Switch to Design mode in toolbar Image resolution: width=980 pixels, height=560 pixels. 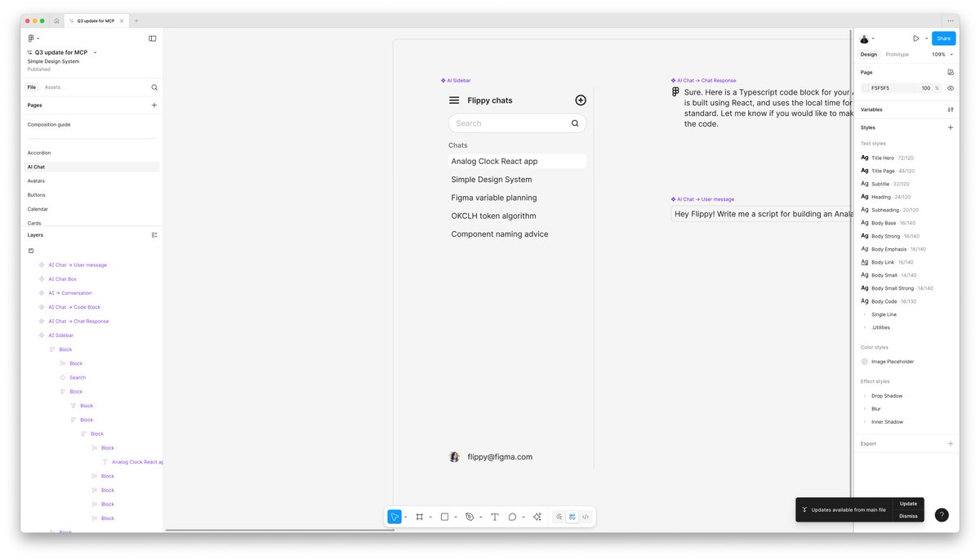572,517
